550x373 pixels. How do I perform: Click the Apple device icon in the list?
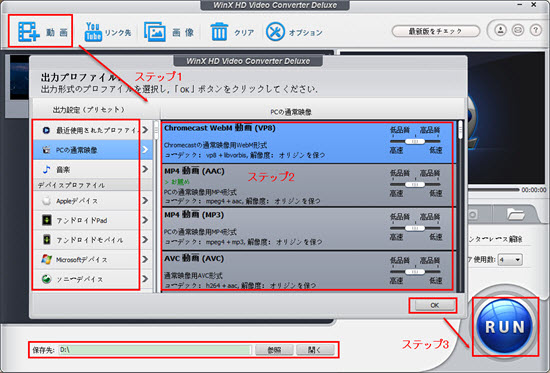click(46, 201)
